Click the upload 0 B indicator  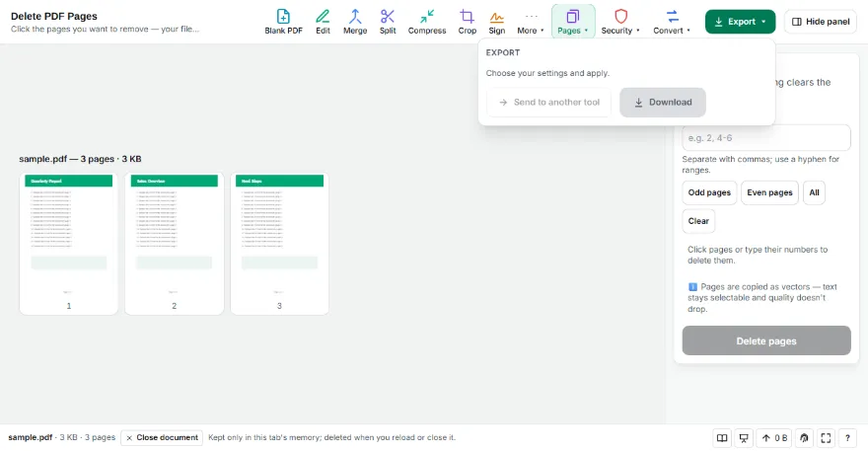tap(774, 438)
